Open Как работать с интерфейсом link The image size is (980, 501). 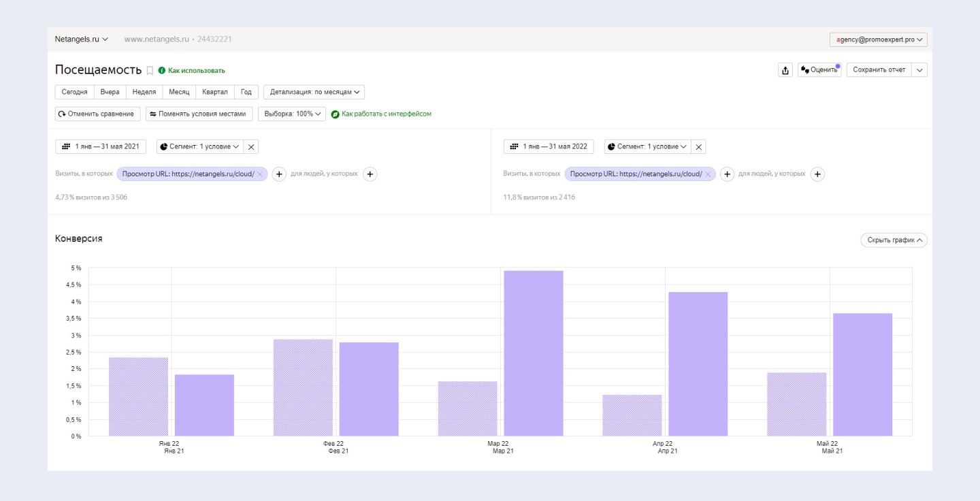(386, 114)
